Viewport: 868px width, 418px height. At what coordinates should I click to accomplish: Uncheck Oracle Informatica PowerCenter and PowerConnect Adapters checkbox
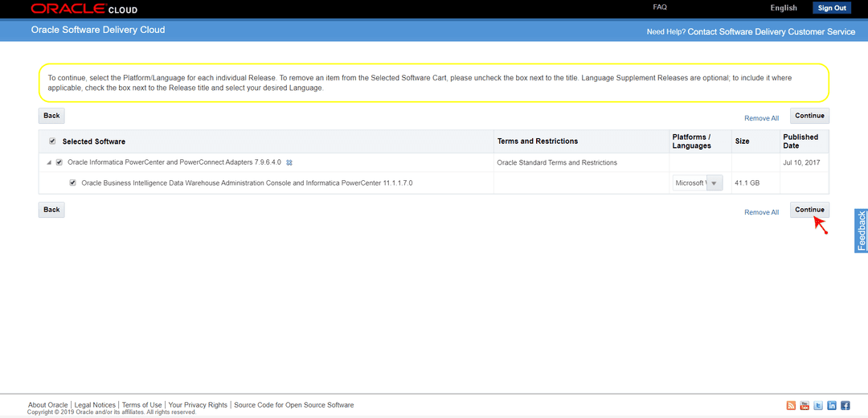pyautogui.click(x=59, y=162)
